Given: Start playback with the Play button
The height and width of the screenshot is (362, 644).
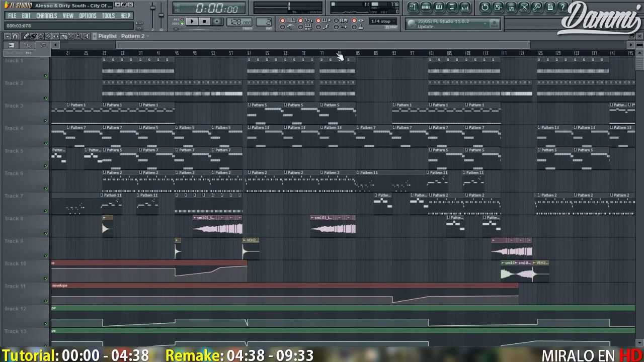Looking at the screenshot, I should click(x=192, y=21).
